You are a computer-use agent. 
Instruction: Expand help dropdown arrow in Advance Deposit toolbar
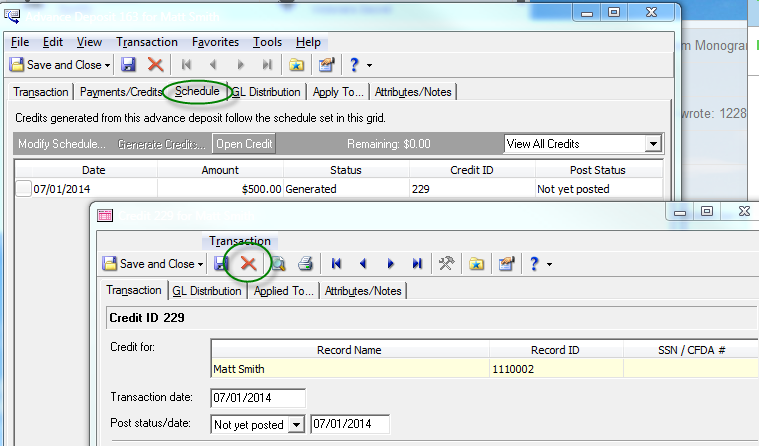pyautogui.click(x=369, y=65)
